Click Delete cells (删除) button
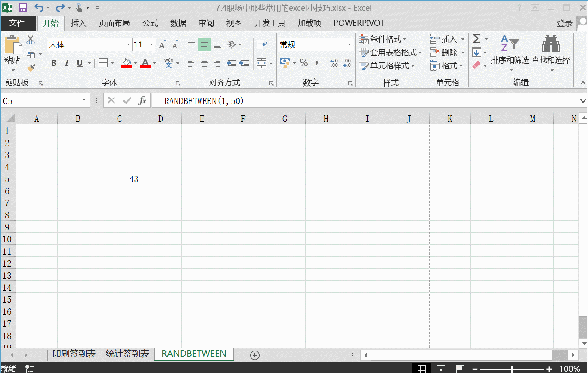The width and height of the screenshot is (588, 373). (x=448, y=53)
